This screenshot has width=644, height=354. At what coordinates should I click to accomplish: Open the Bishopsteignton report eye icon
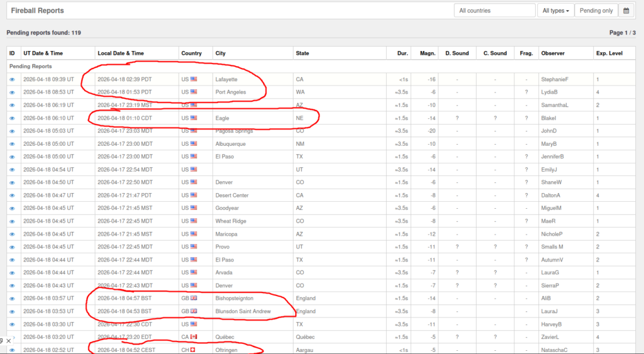pyautogui.click(x=12, y=299)
